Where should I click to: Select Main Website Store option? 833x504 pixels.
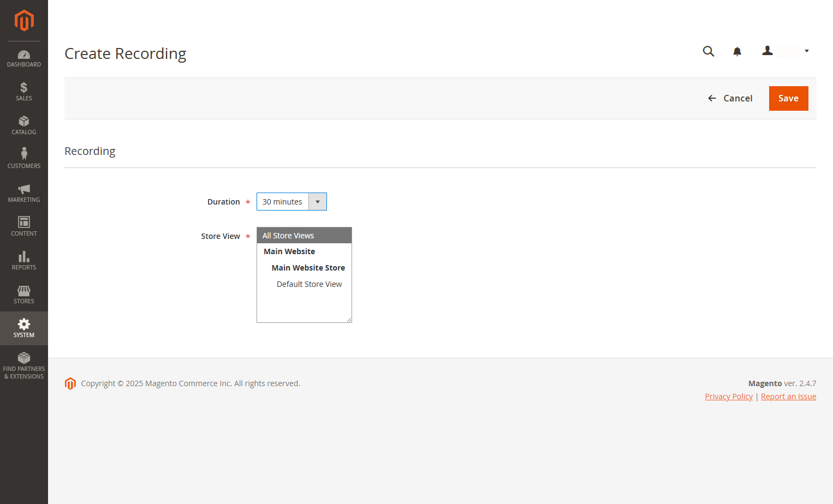tap(304, 268)
